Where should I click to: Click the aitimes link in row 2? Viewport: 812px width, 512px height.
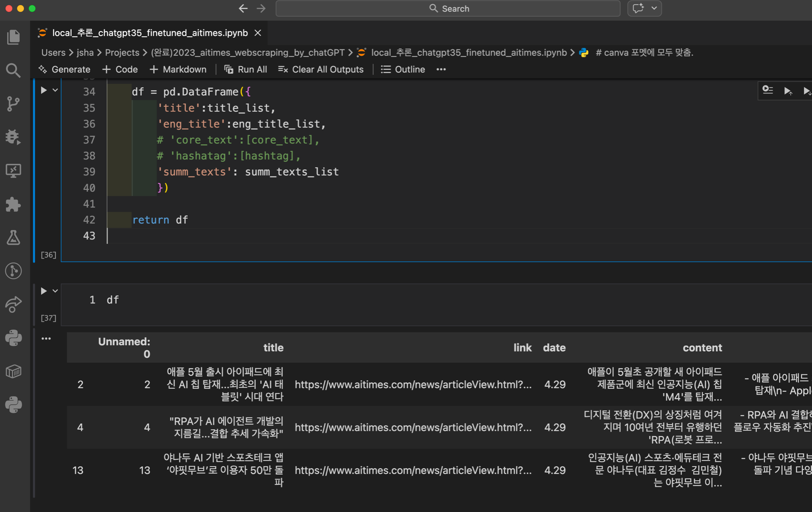413,384
